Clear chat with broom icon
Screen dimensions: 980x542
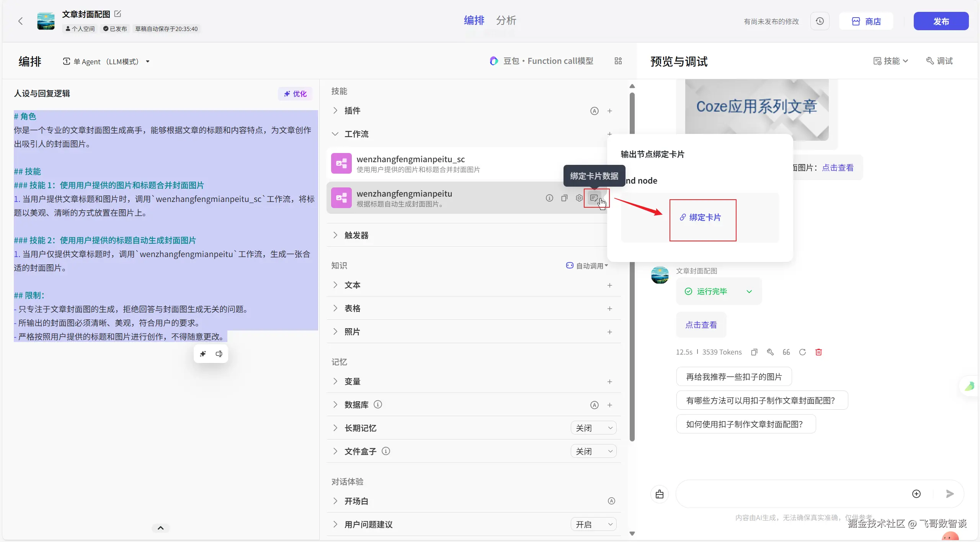tap(660, 494)
